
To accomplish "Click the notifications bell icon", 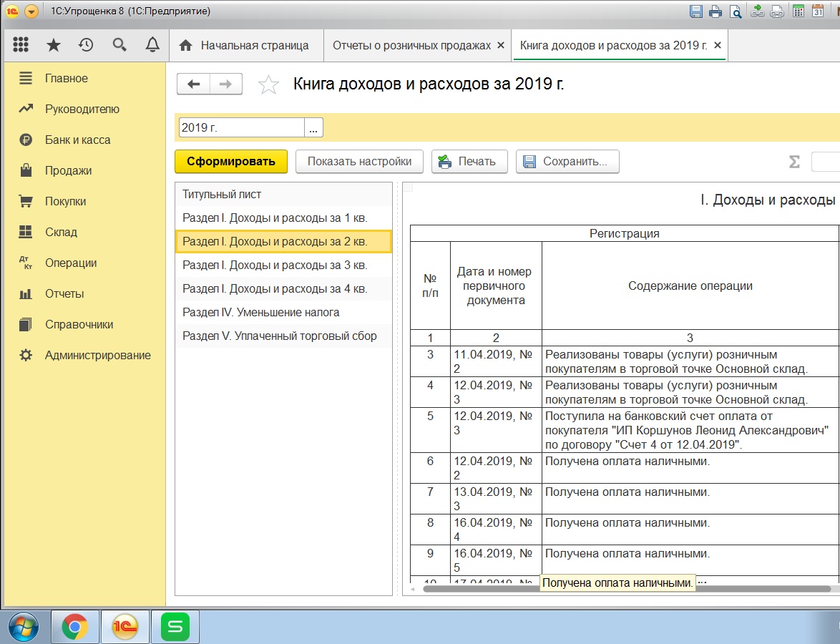I will point(152,45).
